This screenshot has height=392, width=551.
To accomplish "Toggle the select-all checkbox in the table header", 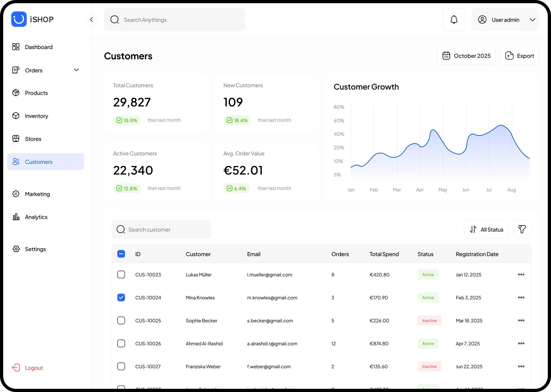I will [x=121, y=254].
